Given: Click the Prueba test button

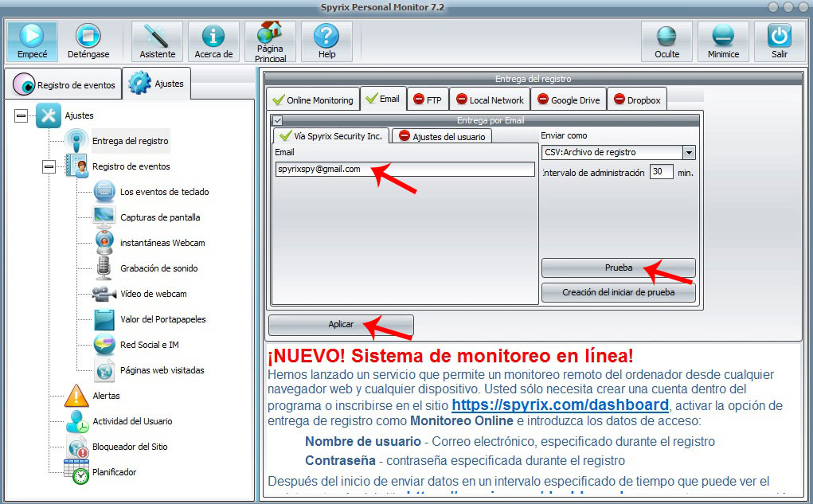Looking at the screenshot, I should [x=619, y=268].
